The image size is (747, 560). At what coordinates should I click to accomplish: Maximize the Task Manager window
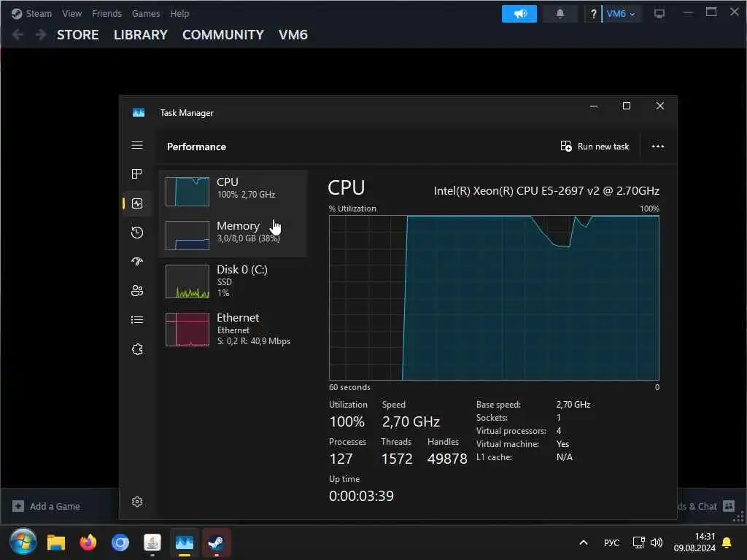pyautogui.click(x=627, y=106)
